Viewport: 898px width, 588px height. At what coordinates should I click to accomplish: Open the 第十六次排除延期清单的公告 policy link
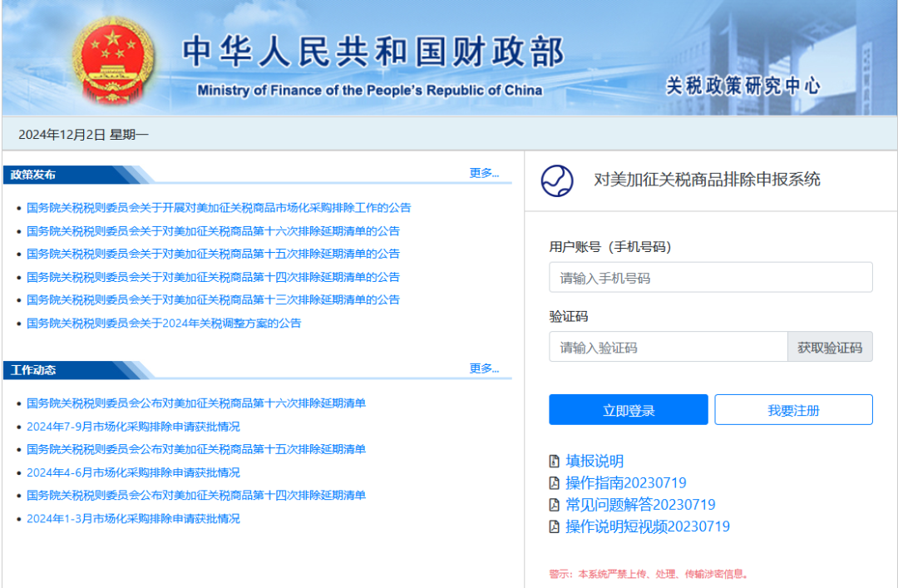pos(213,231)
